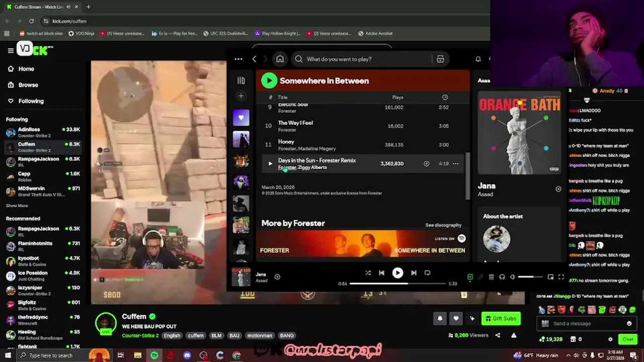Go back in Spotify navigation
This screenshot has width=644, height=362.
click(254, 59)
